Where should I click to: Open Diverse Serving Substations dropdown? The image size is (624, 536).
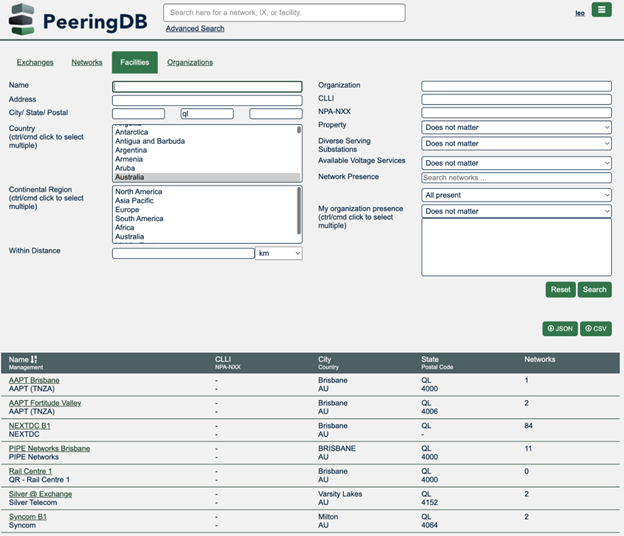click(516, 144)
